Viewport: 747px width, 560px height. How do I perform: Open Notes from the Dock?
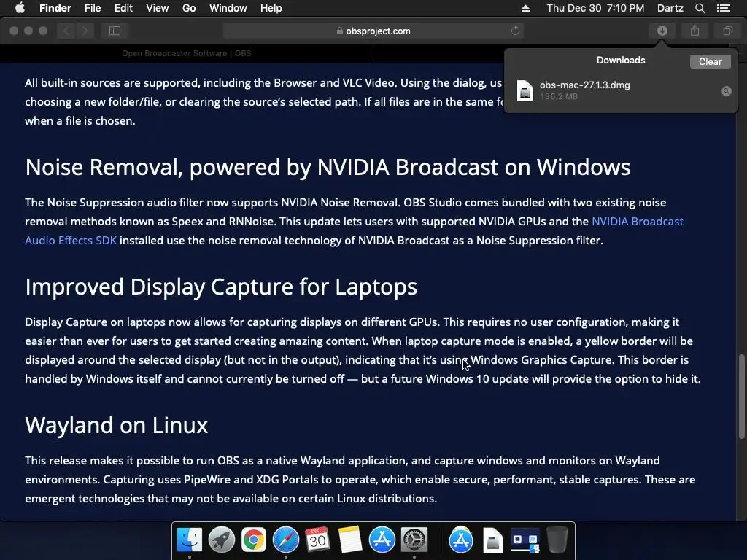[350, 540]
